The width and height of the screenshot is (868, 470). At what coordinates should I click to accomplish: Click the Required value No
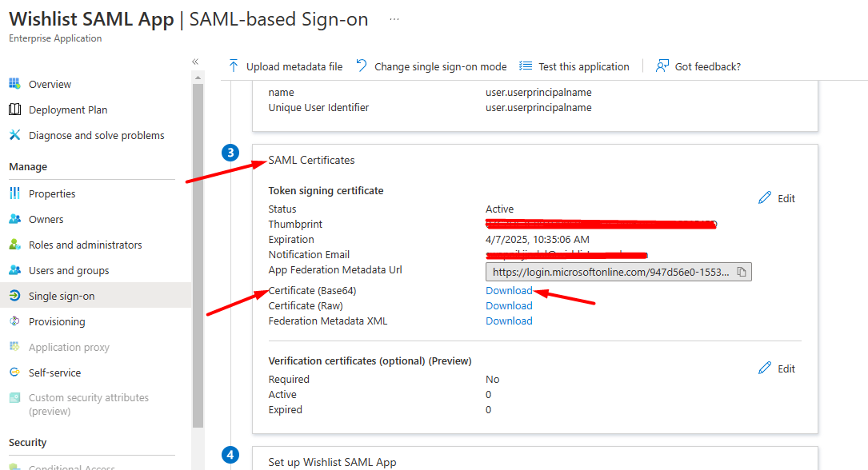click(492, 380)
